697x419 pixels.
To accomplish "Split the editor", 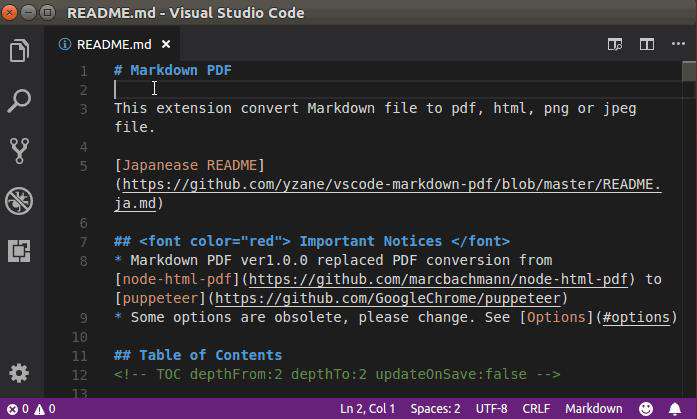I will click(x=647, y=44).
